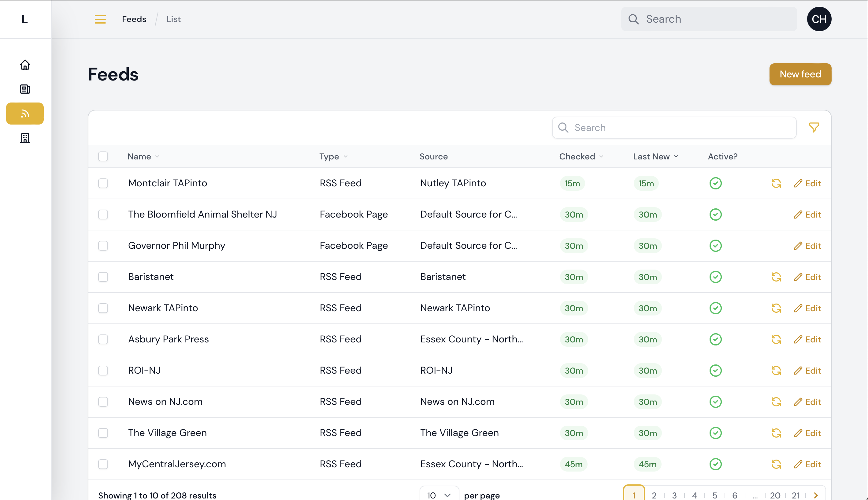
Task: Go to page 3 of results
Action: pos(674,495)
